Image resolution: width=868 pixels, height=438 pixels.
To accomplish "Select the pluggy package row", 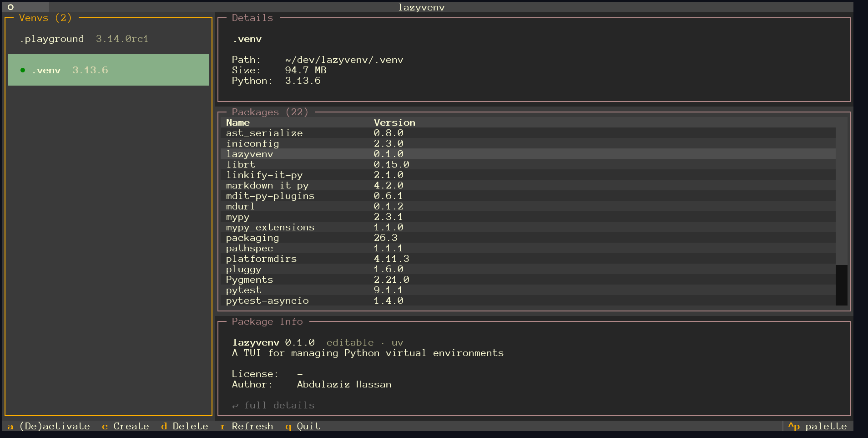I will pos(528,269).
